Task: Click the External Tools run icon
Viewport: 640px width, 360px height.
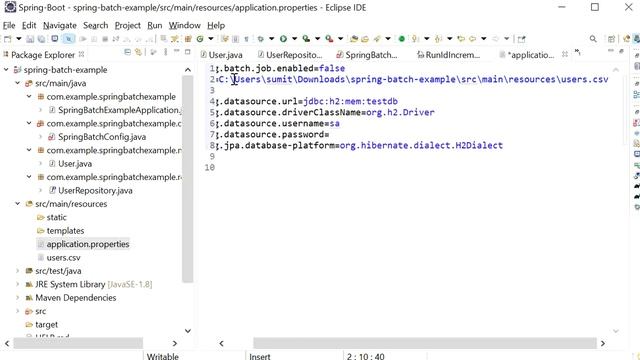Action: pyautogui.click(x=329, y=39)
